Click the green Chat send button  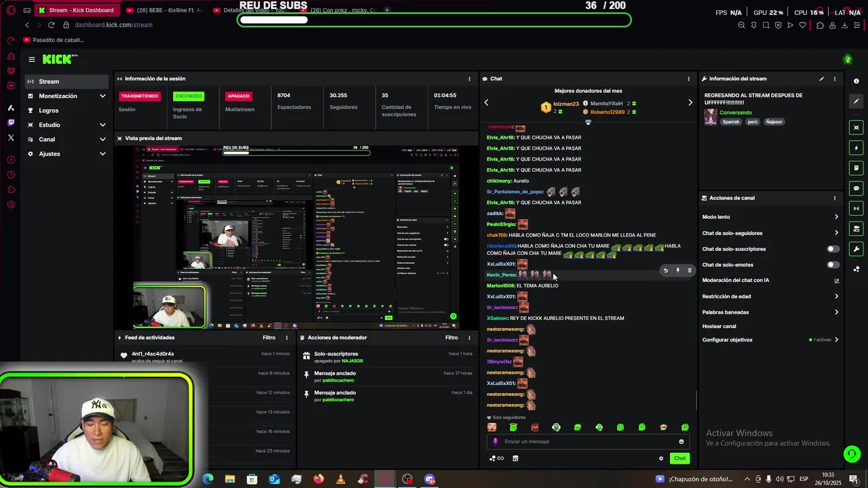coord(679,458)
